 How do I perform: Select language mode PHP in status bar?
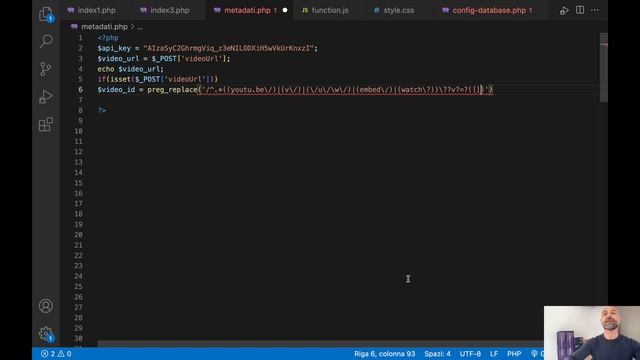click(514, 354)
